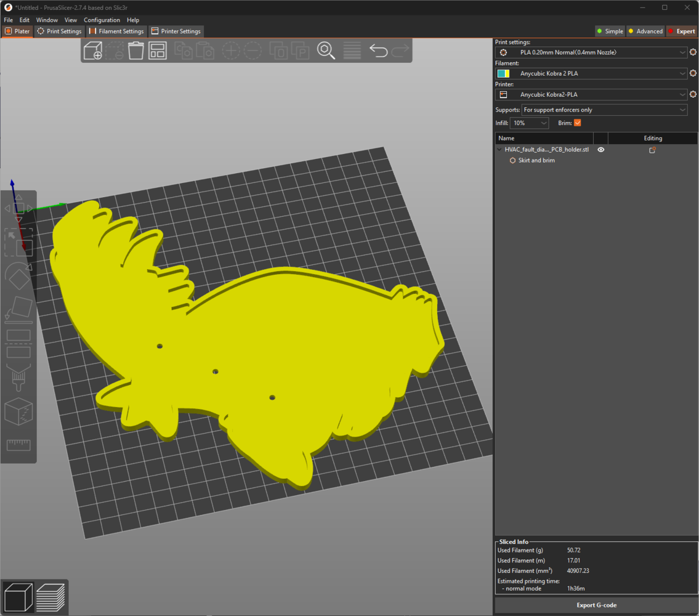Open the Configuration menu
The image size is (699, 616).
point(102,20)
